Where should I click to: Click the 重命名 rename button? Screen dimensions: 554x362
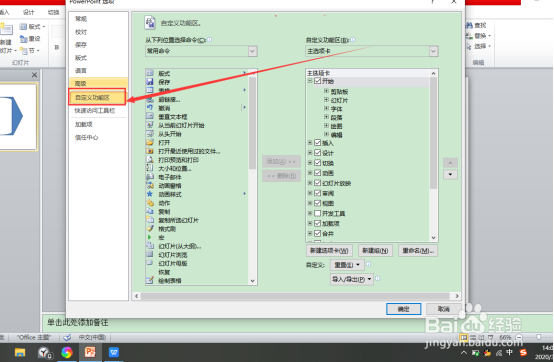418,250
